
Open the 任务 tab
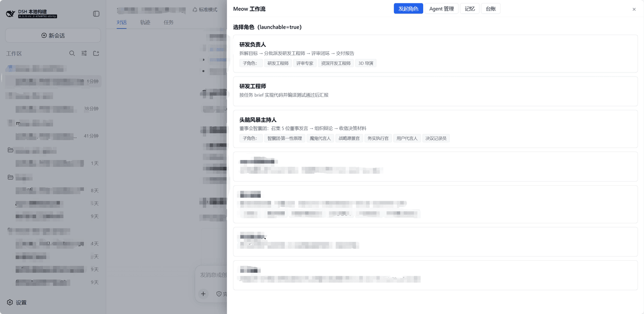[169, 23]
